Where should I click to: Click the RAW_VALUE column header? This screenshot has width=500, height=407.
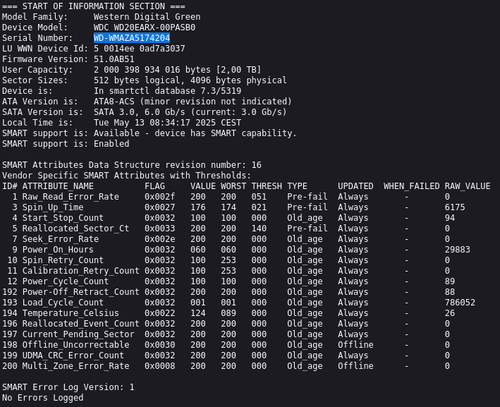click(x=467, y=186)
